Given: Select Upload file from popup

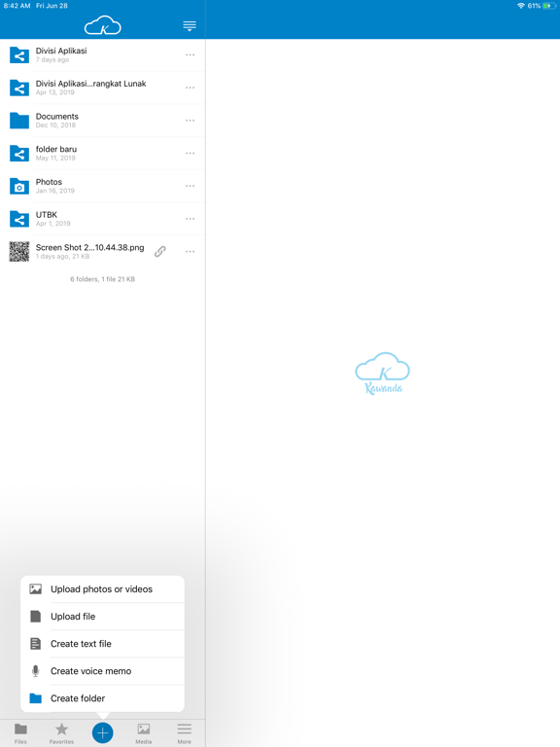Looking at the screenshot, I should point(102,617).
